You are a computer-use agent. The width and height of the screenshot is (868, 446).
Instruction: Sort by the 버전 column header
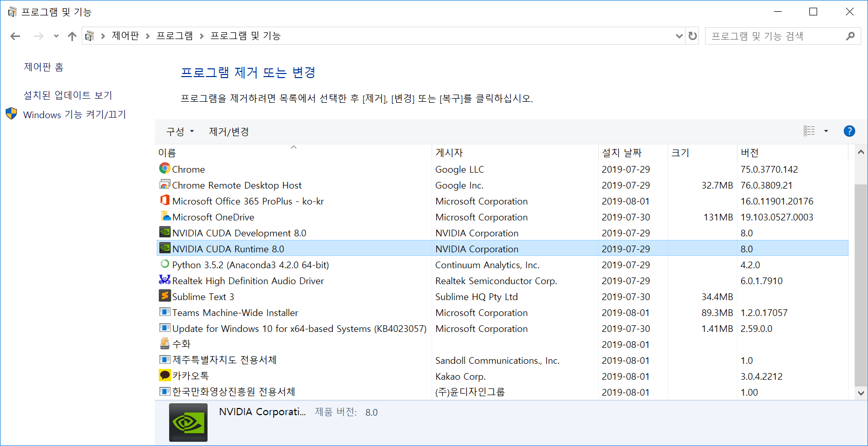[x=792, y=153]
